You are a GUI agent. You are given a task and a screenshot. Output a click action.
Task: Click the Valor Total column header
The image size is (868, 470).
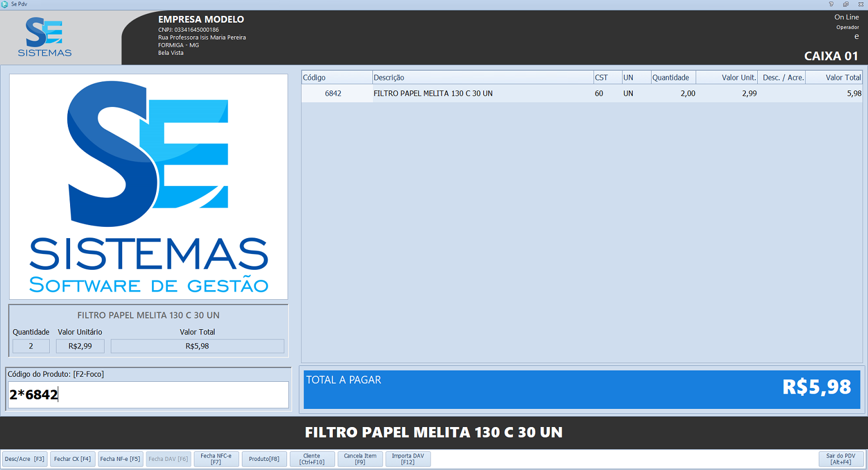(x=834, y=77)
